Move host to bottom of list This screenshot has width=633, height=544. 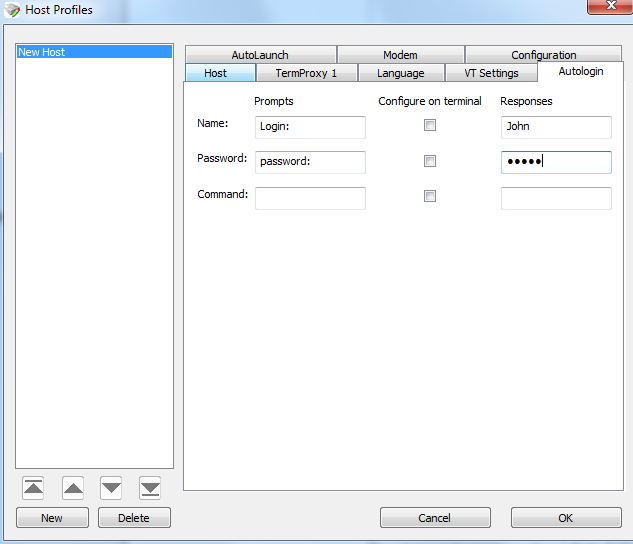(x=150, y=488)
